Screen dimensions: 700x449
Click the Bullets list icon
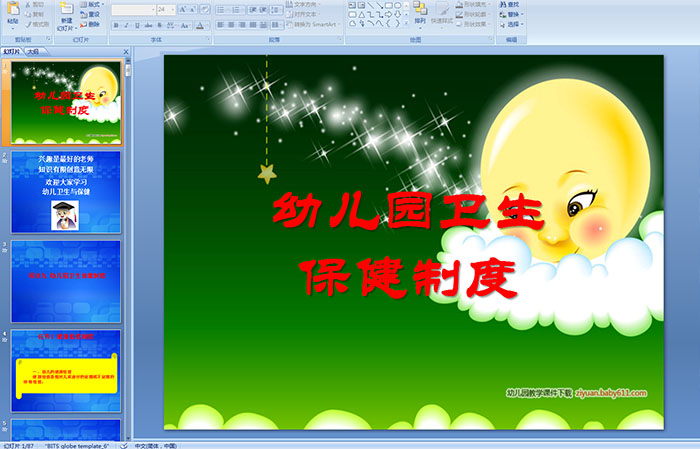(x=223, y=9)
